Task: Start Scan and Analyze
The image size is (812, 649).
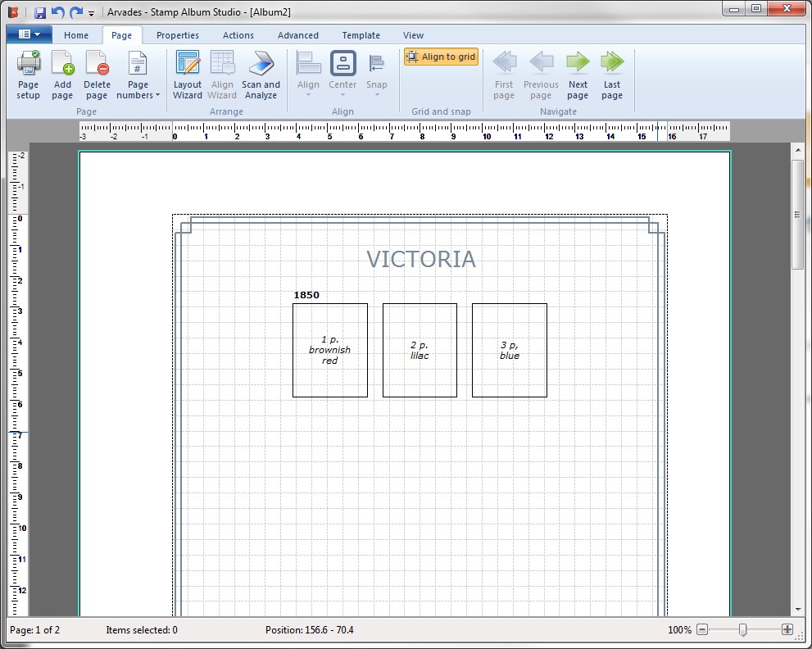Action: coord(261,75)
